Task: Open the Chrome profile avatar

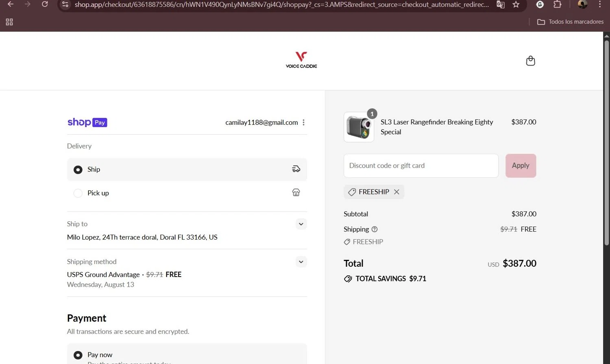Action: pos(582,4)
